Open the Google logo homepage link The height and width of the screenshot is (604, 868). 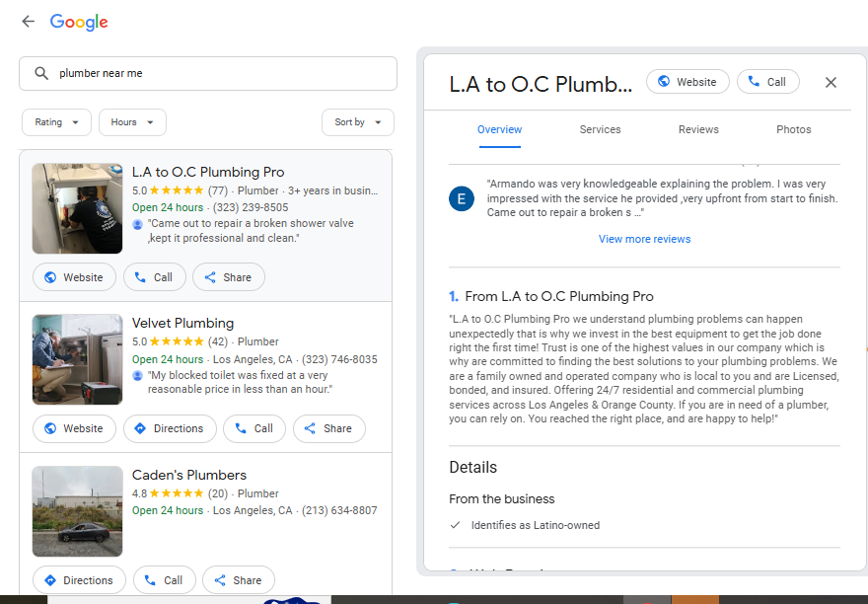tap(79, 22)
